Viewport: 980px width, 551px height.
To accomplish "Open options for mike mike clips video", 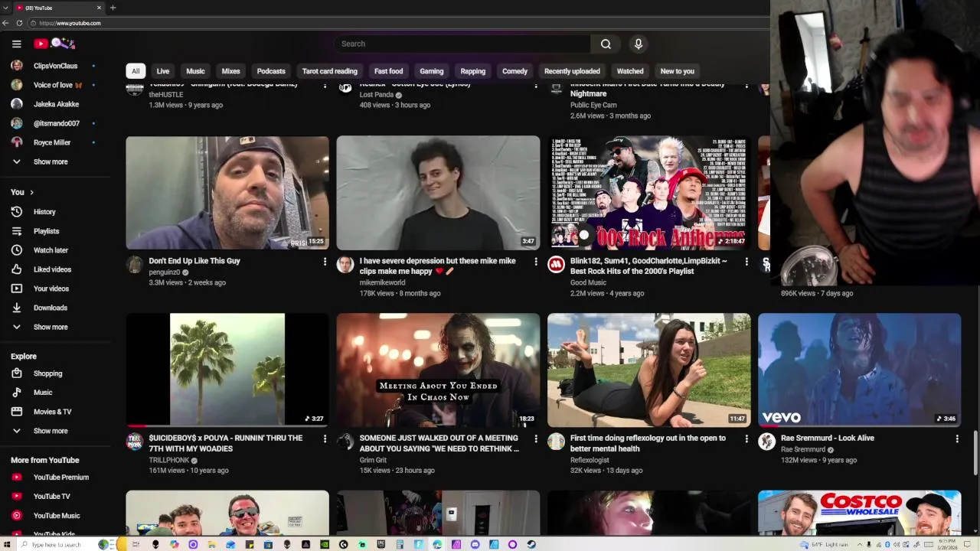I will (x=535, y=262).
